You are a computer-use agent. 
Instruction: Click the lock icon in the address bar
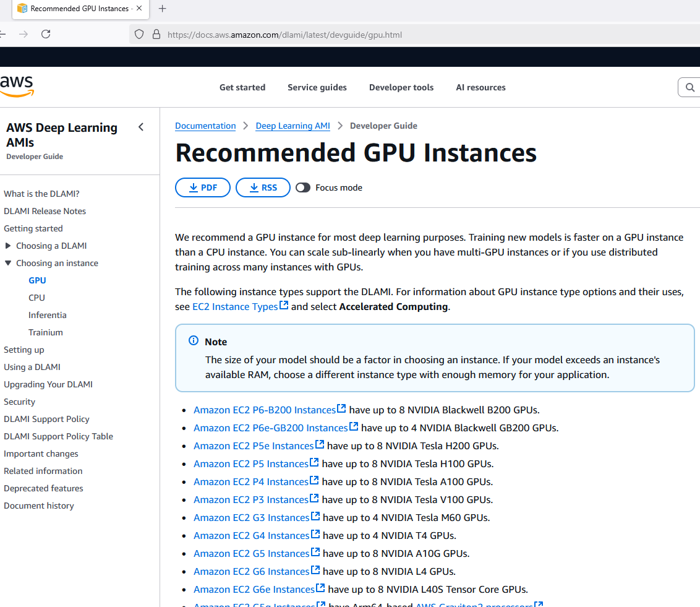coord(156,34)
